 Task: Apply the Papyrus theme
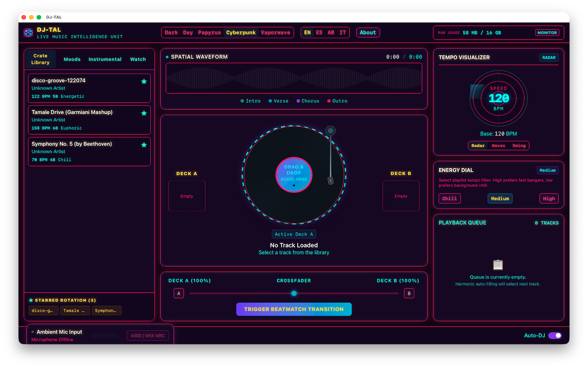click(209, 33)
